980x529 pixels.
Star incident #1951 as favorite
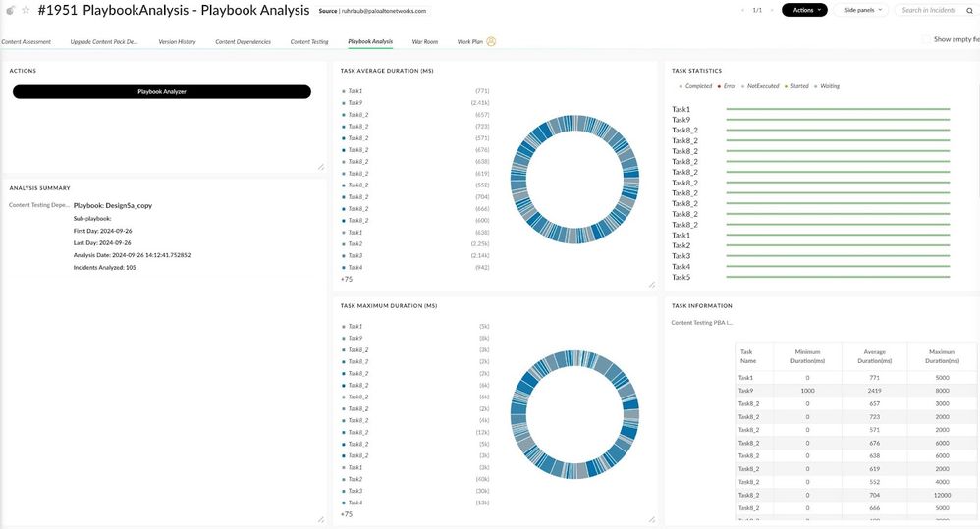point(26,10)
